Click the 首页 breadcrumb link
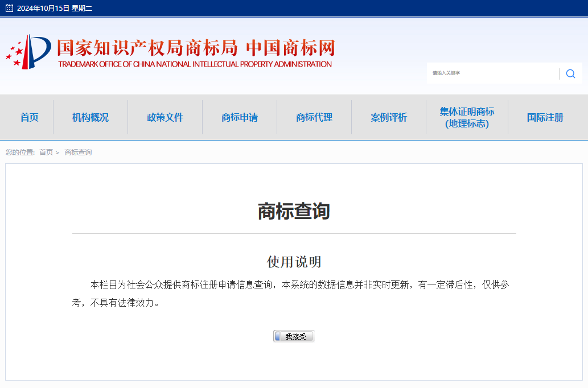The image size is (588, 388). 46,152
